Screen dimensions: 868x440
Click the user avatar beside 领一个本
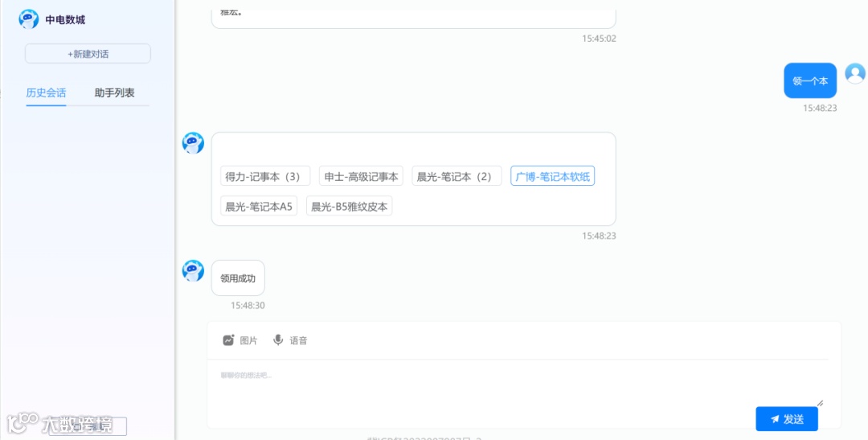[x=854, y=73]
